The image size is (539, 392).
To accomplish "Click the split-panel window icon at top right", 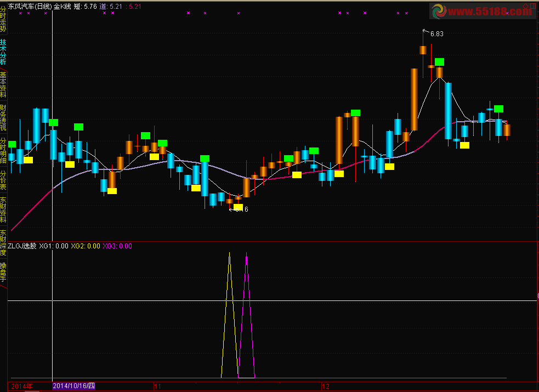I will [534, 6].
